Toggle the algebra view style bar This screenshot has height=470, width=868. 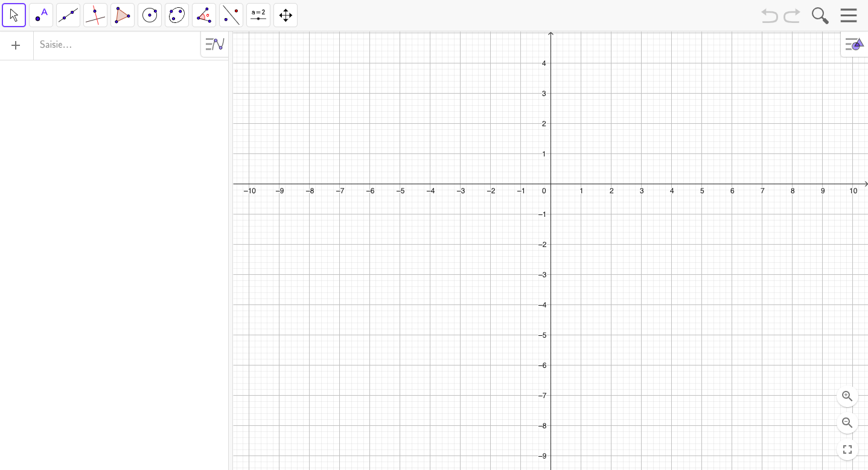tap(214, 44)
